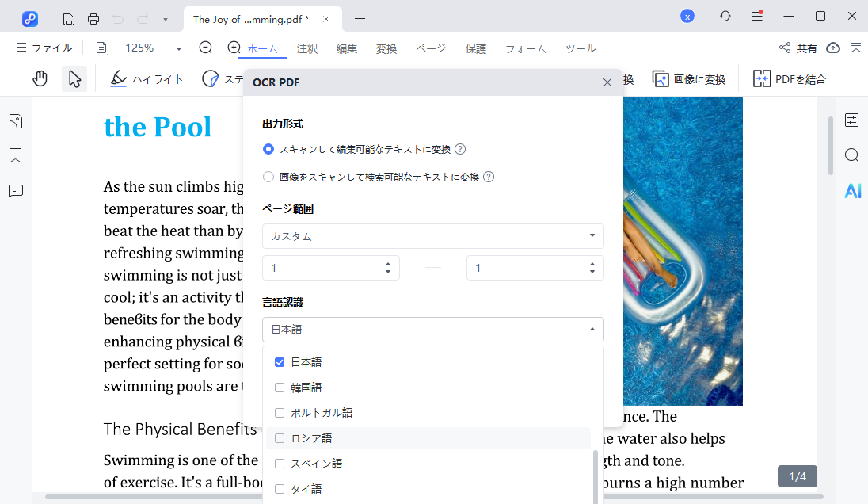The height and width of the screenshot is (504, 868).
Task: Open the Search panel on the right
Action: 851,155
